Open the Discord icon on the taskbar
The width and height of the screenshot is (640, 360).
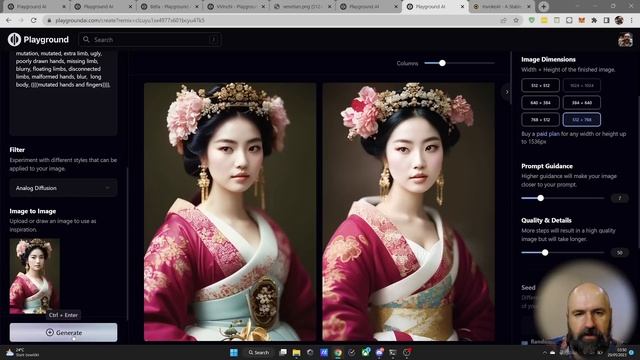click(x=380, y=352)
